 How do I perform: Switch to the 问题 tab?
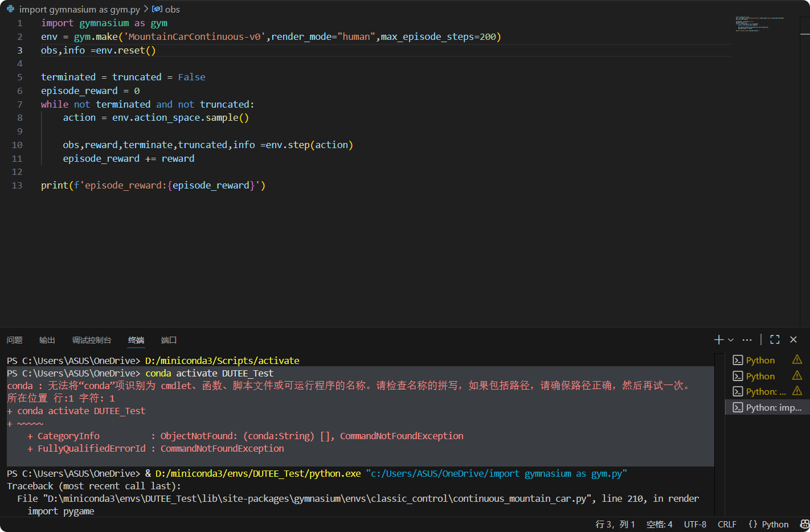(x=14, y=339)
